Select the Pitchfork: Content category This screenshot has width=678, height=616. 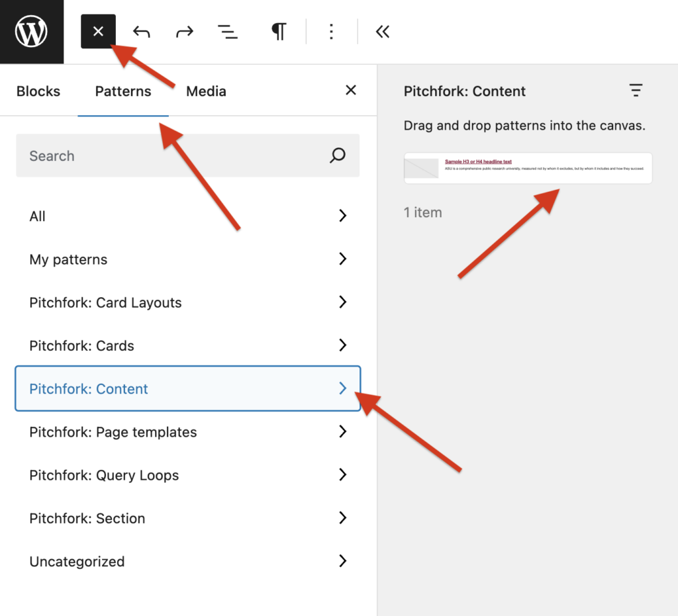pos(187,388)
